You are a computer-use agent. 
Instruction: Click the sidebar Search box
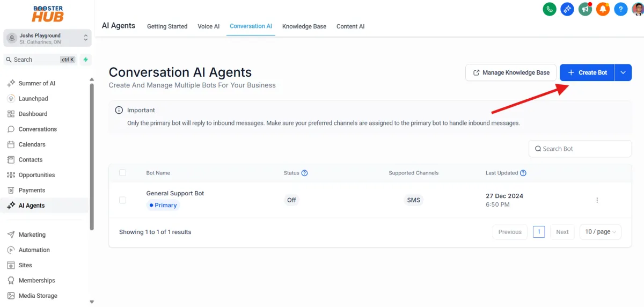pyautogui.click(x=40, y=60)
